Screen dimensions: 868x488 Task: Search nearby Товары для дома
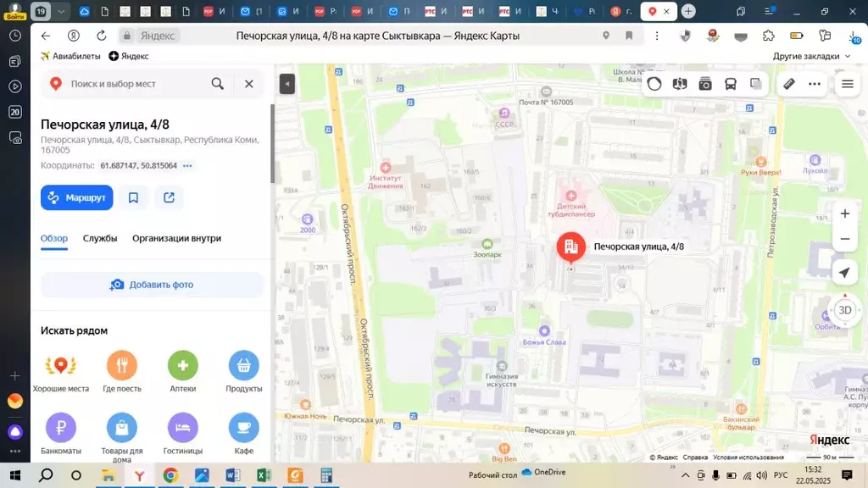pyautogui.click(x=122, y=437)
